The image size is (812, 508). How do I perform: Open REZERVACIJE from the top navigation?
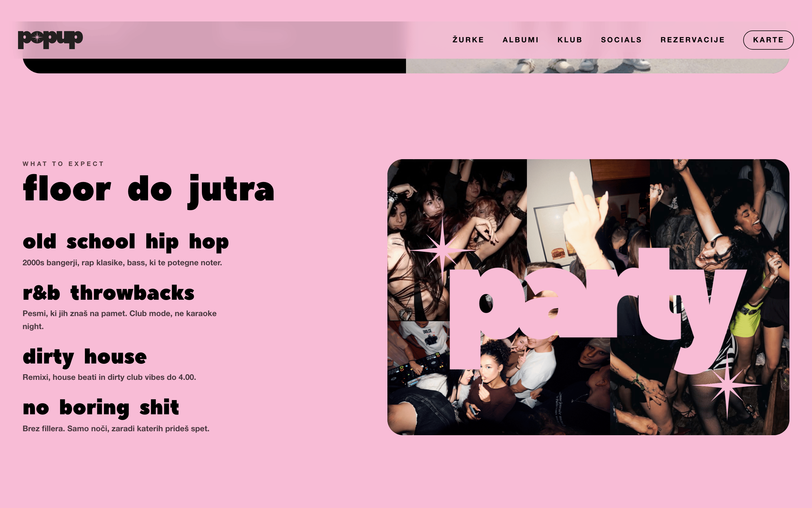pos(692,40)
